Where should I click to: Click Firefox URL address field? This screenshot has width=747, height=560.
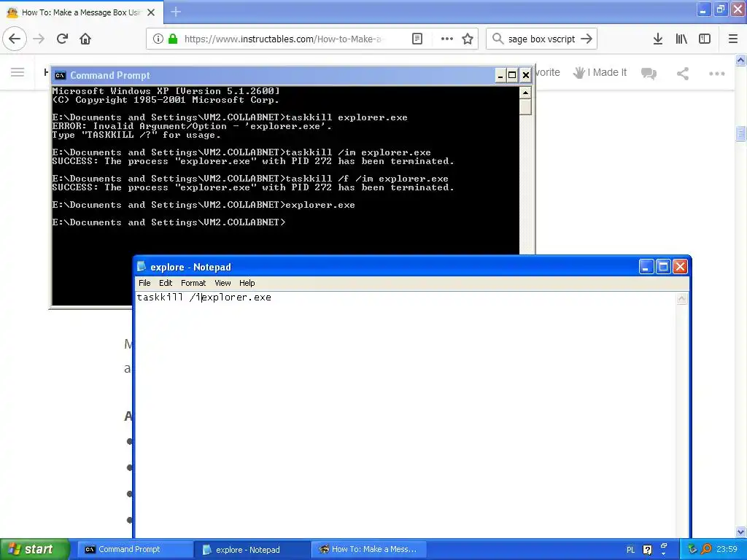(x=283, y=39)
